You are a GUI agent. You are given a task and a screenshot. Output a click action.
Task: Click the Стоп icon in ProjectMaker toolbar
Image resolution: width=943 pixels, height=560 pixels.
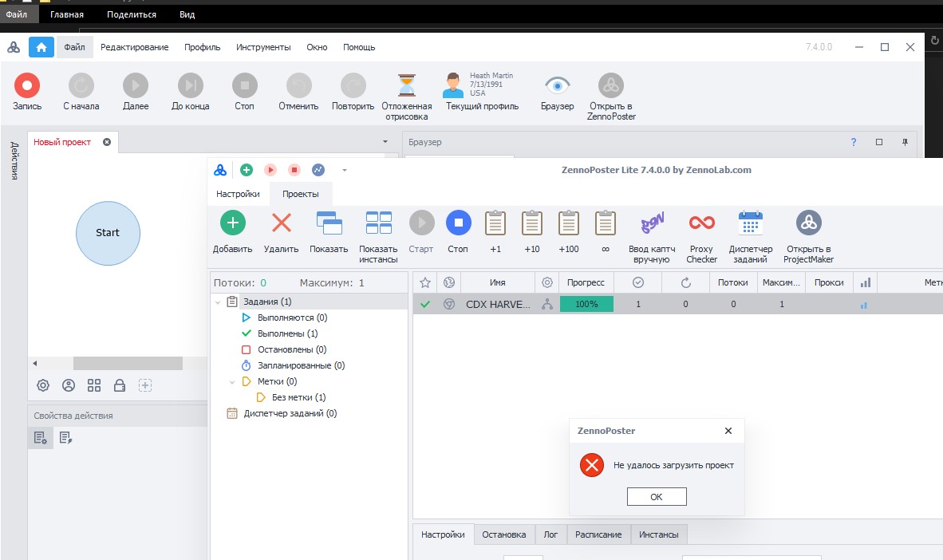coord(245,85)
